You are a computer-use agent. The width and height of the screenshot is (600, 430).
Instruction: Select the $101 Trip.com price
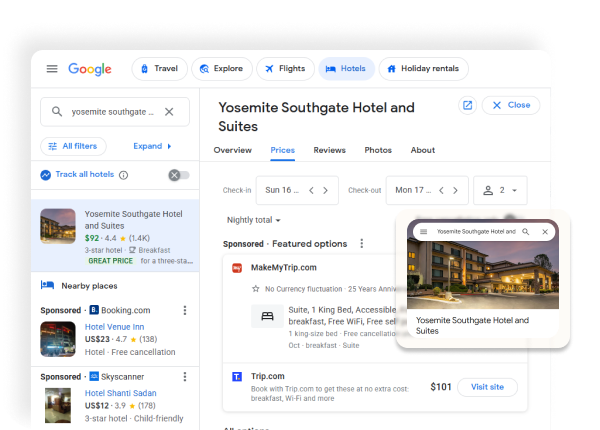(x=441, y=387)
